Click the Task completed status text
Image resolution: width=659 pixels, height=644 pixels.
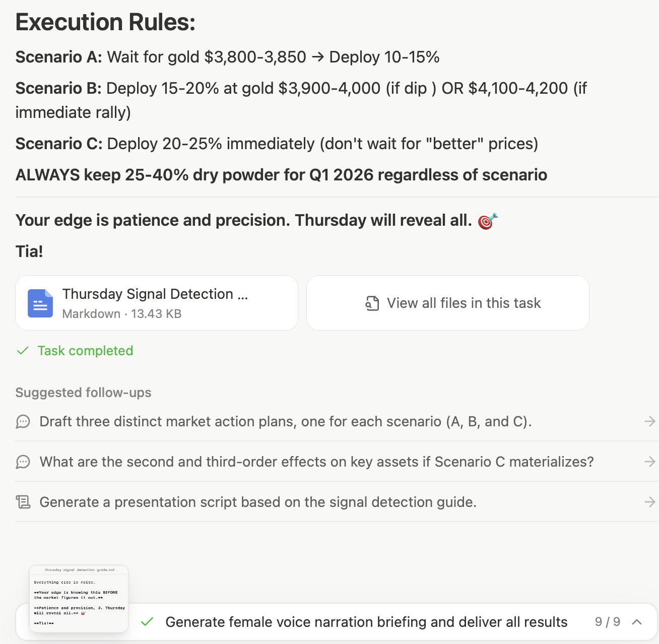[85, 351]
